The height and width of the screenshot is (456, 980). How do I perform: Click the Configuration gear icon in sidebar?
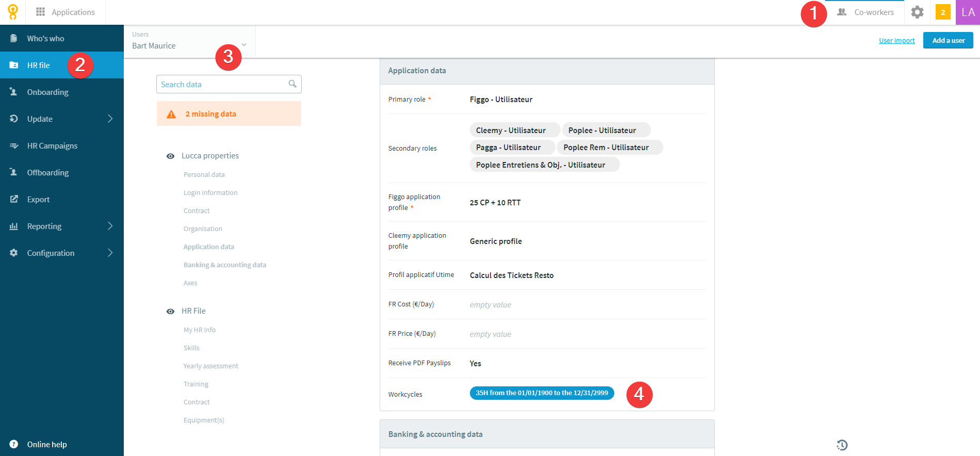(x=14, y=253)
